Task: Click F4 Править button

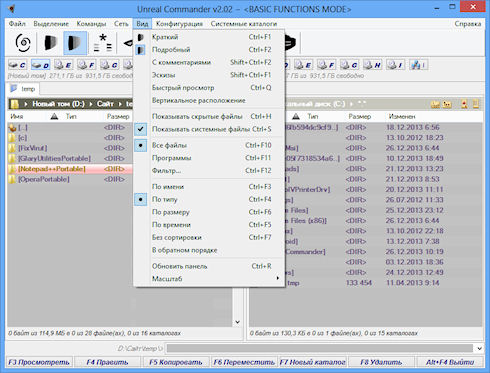Action: pos(107,362)
